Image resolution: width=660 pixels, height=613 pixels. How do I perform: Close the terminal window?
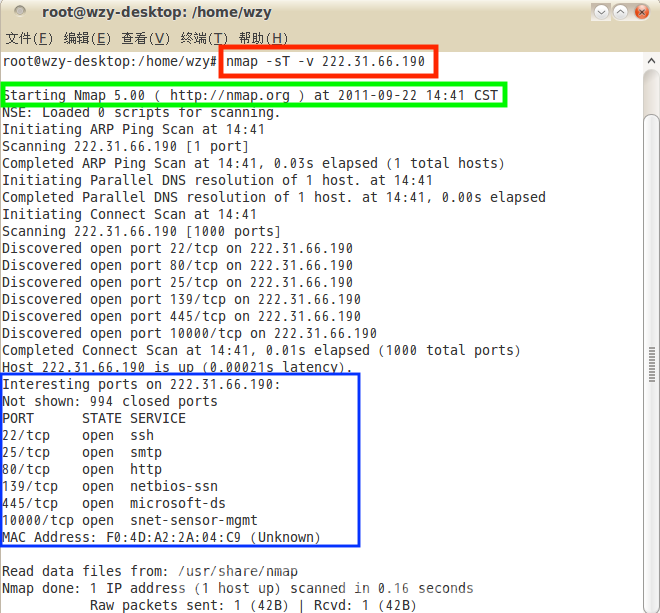(641, 12)
